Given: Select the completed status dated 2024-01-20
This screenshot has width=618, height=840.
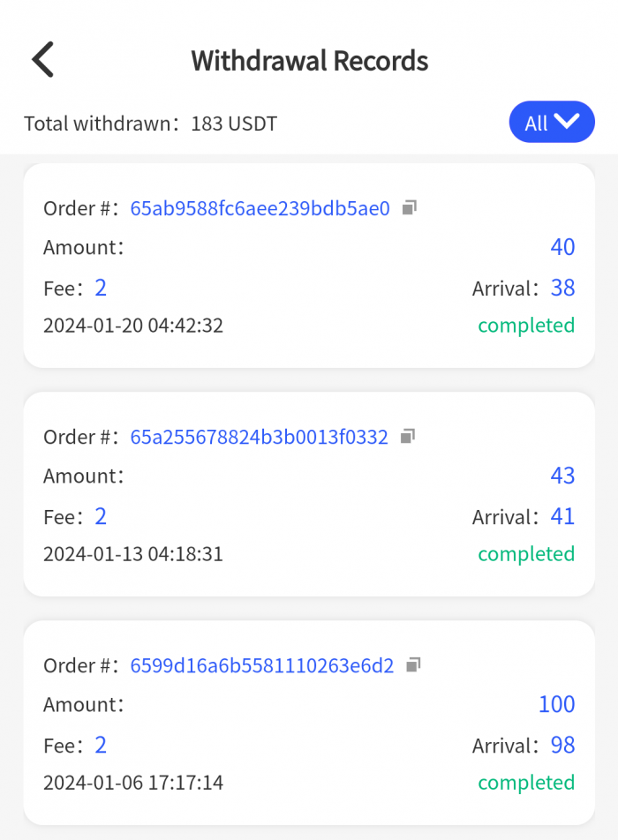Looking at the screenshot, I should point(526,326).
